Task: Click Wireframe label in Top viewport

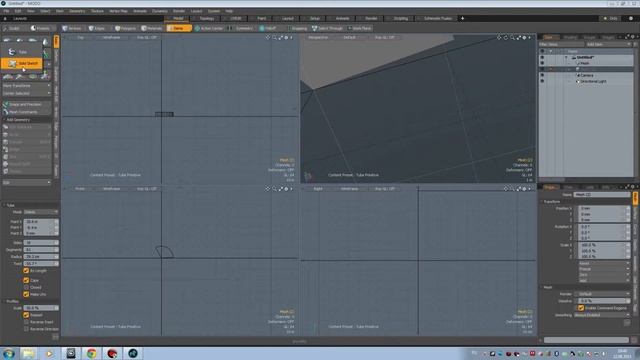Action: point(111,38)
